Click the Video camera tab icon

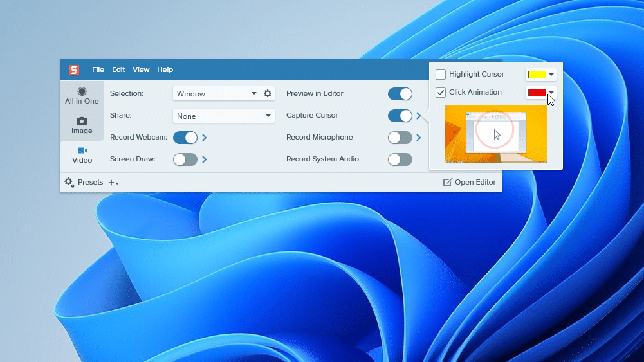82,150
